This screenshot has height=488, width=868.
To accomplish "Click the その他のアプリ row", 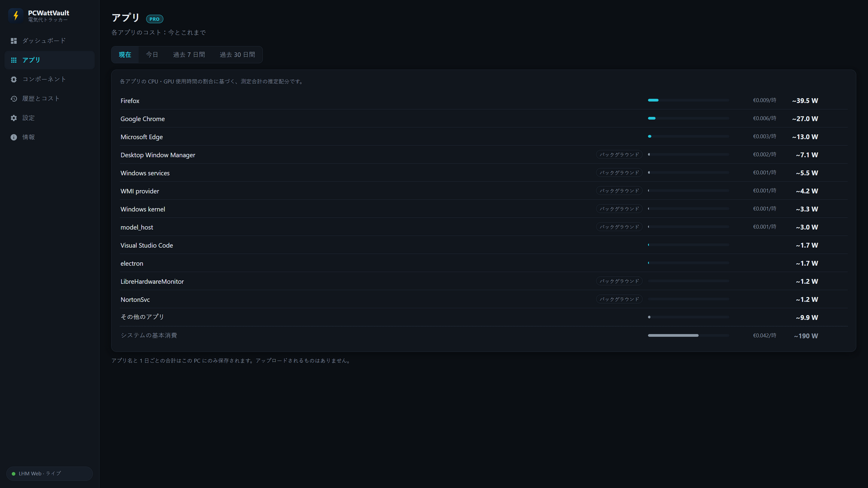I will click(484, 317).
